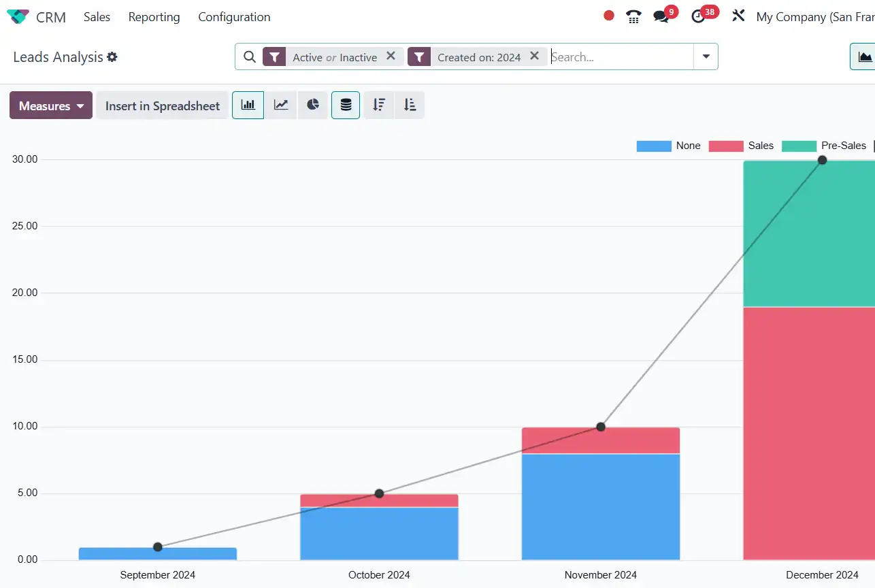875x588 pixels.
Task: Open the activities clock icon
Action: point(698,16)
